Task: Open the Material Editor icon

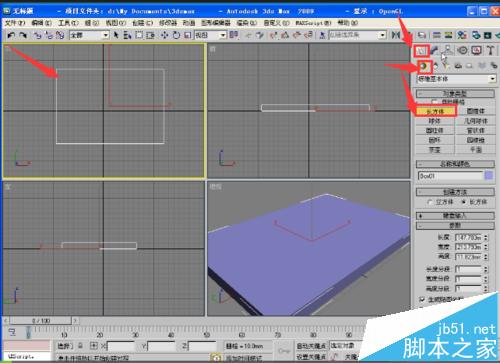Action: coord(462,35)
